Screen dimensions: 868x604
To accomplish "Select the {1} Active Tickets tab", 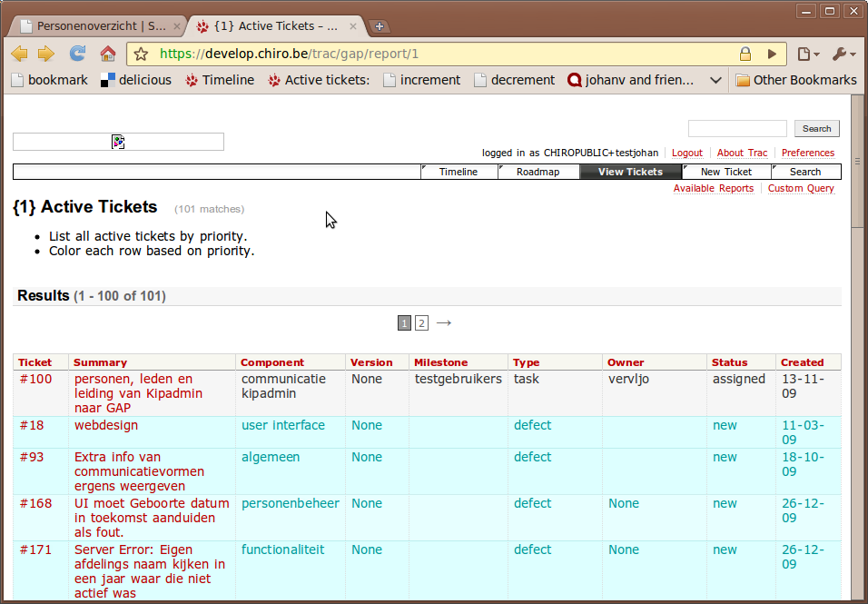I will click(275, 26).
